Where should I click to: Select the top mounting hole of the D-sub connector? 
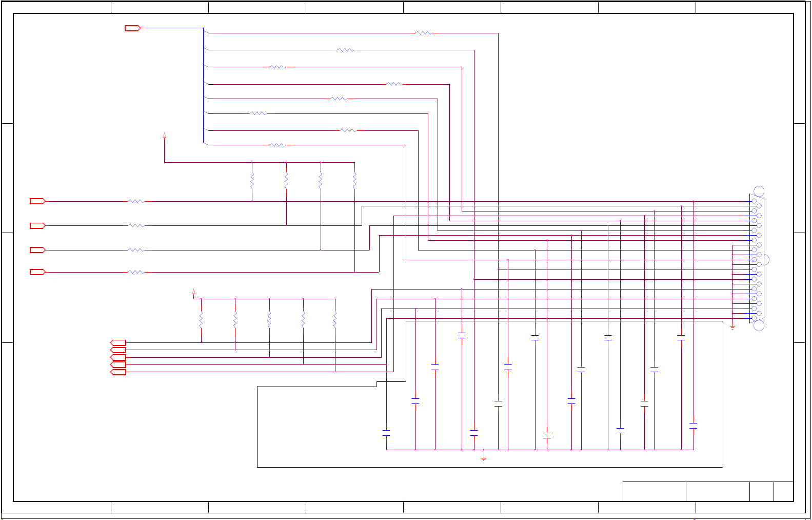759,191
